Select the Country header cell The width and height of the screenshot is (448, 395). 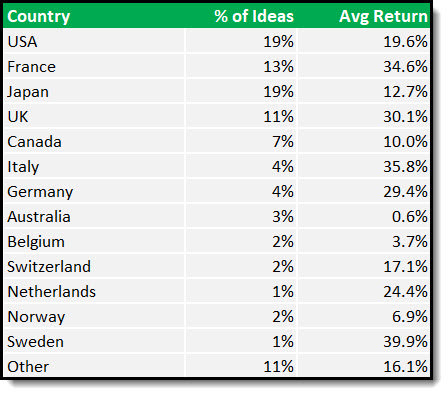click(94, 16)
